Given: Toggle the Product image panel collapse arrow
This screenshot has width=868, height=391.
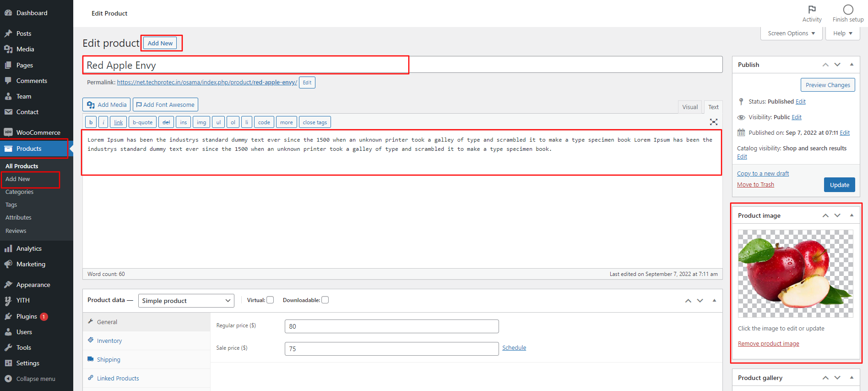Looking at the screenshot, I should pos(852,215).
